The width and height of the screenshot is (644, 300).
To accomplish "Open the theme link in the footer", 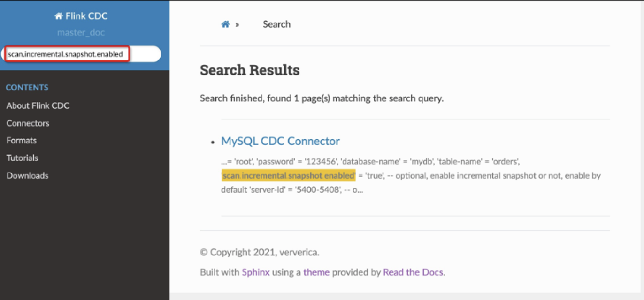I will click(316, 272).
